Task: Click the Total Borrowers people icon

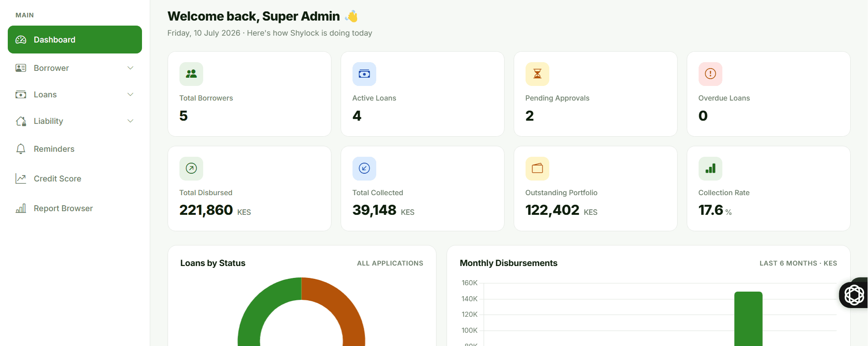Action: click(191, 74)
